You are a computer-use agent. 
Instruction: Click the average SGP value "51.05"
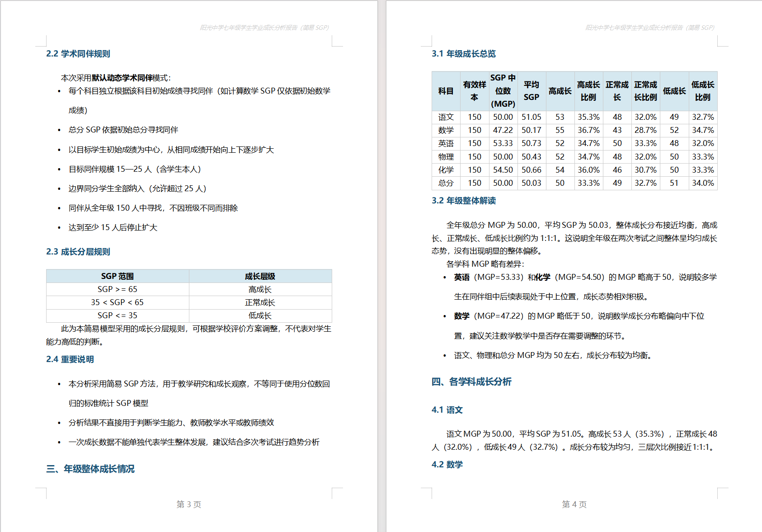(x=532, y=117)
